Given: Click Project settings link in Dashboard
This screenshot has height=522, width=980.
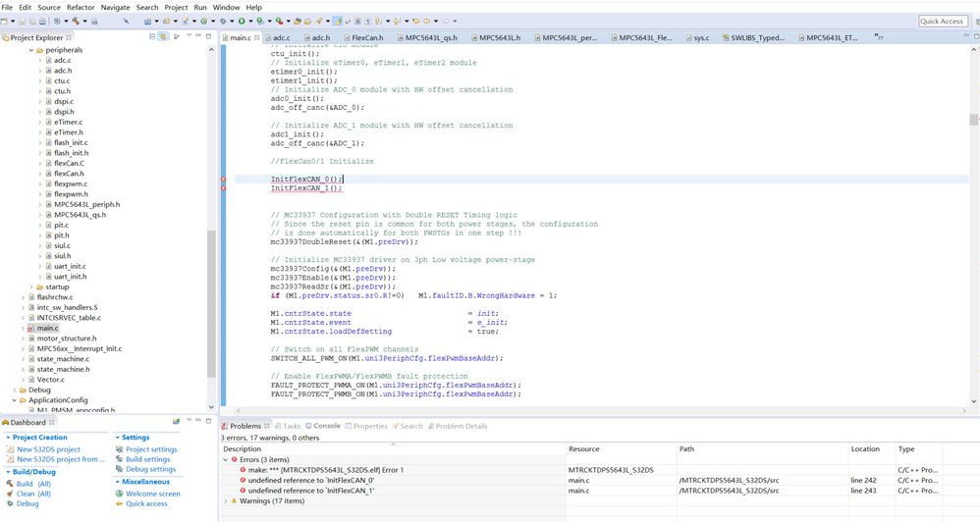Looking at the screenshot, I should [151, 449].
